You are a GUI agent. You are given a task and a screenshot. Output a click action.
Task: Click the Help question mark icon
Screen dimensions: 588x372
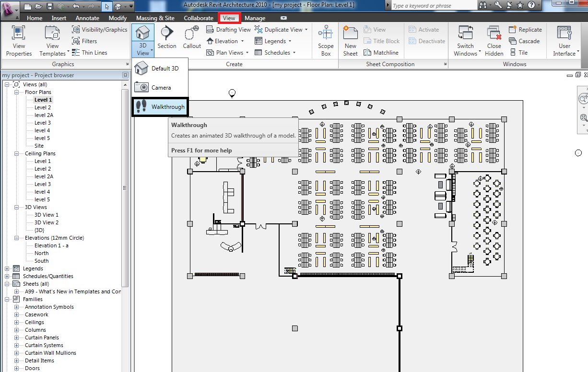coord(531,5)
